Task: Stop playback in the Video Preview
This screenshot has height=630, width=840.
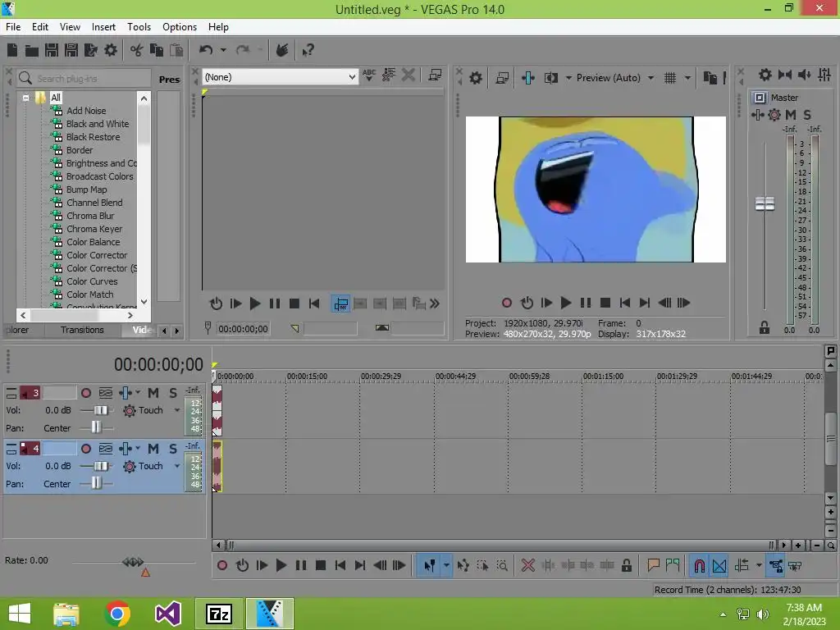Action: (x=605, y=303)
